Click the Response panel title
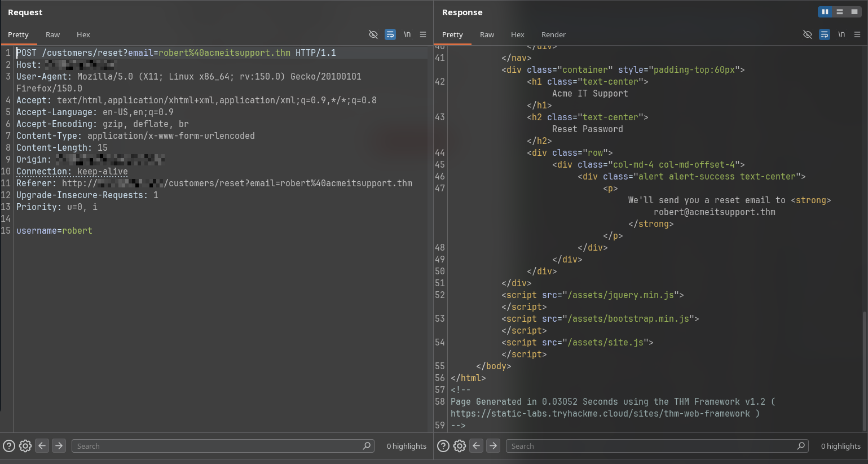This screenshot has height=464, width=868. [462, 12]
